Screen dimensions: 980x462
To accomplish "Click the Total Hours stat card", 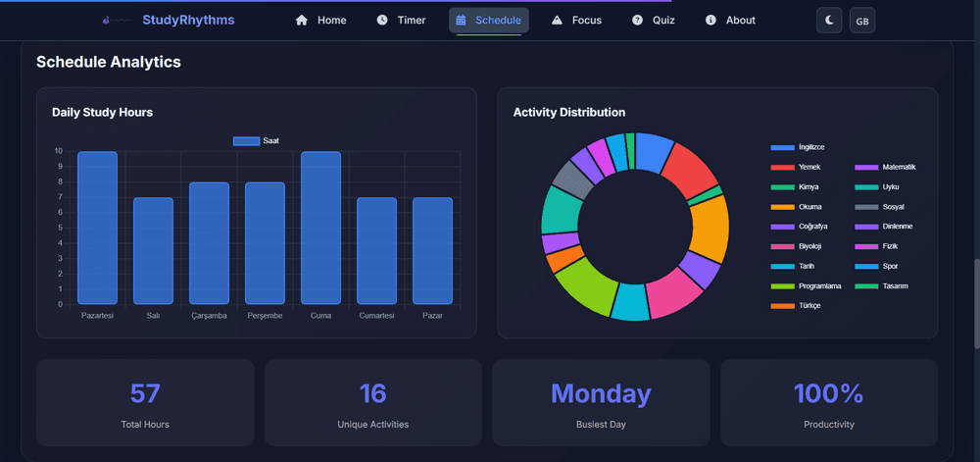I will point(145,402).
